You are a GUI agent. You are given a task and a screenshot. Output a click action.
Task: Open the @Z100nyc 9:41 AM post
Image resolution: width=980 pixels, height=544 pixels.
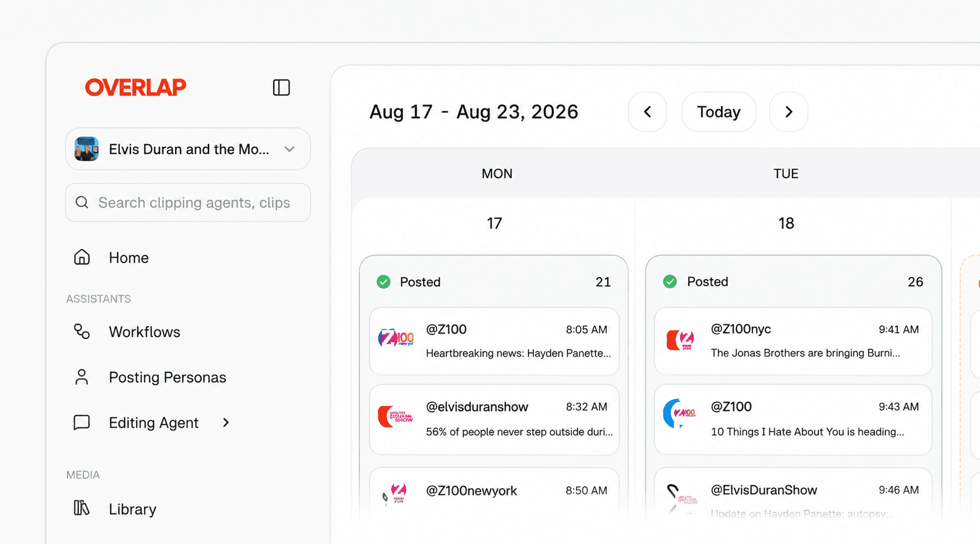(793, 342)
